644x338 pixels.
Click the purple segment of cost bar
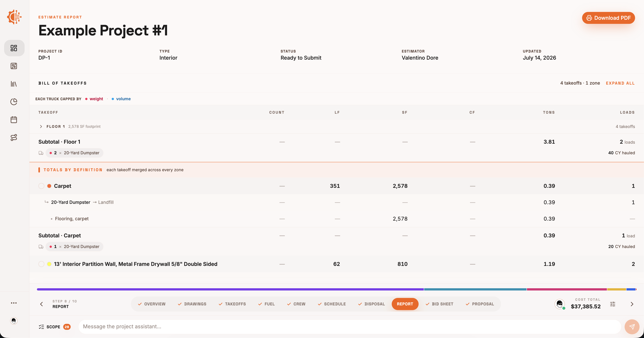click(230, 289)
